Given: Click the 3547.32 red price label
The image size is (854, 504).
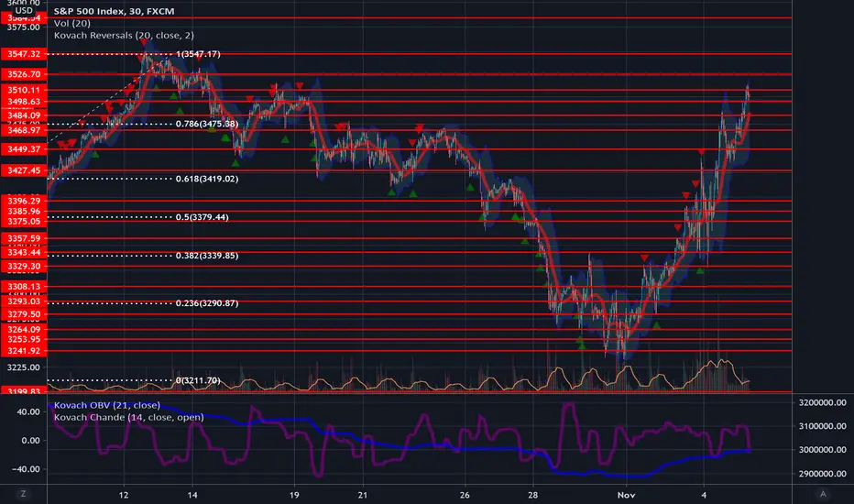Looking at the screenshot, I should pyautogui.click(x=24, y=54).
